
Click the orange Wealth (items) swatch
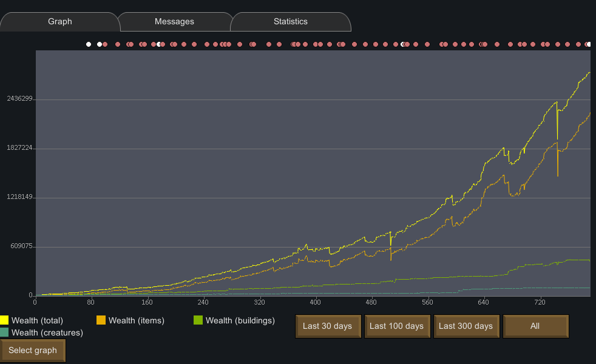click(x=101, y=320)
